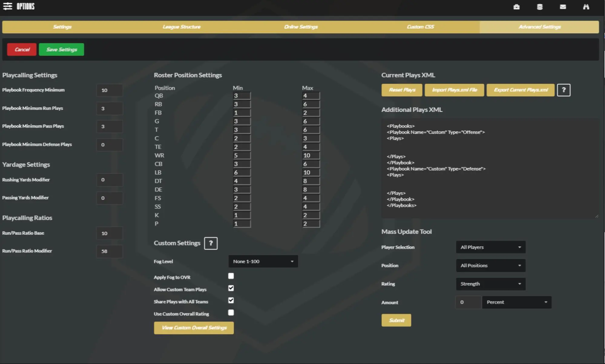
Task: Submit the Mass Update Tool
Action: click(396, 320)
